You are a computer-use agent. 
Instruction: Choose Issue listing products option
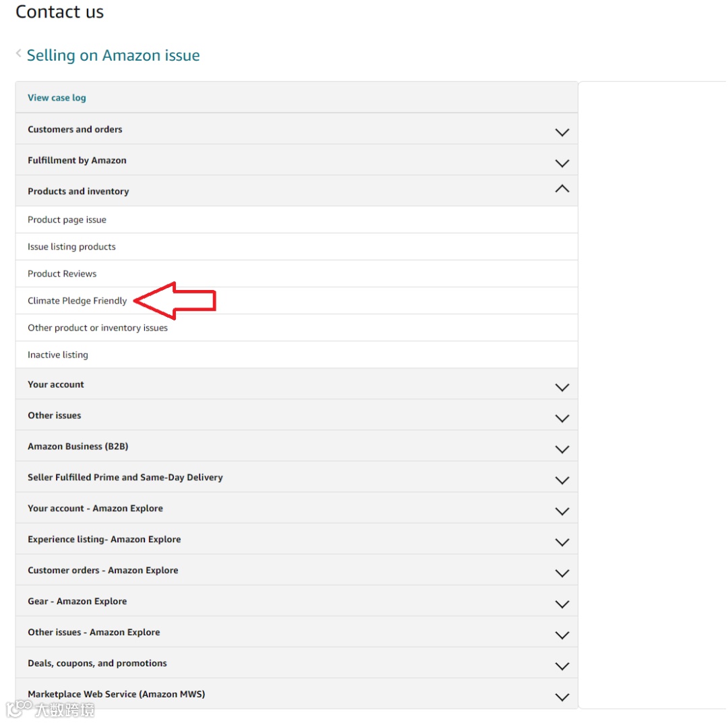pos(71,247)
